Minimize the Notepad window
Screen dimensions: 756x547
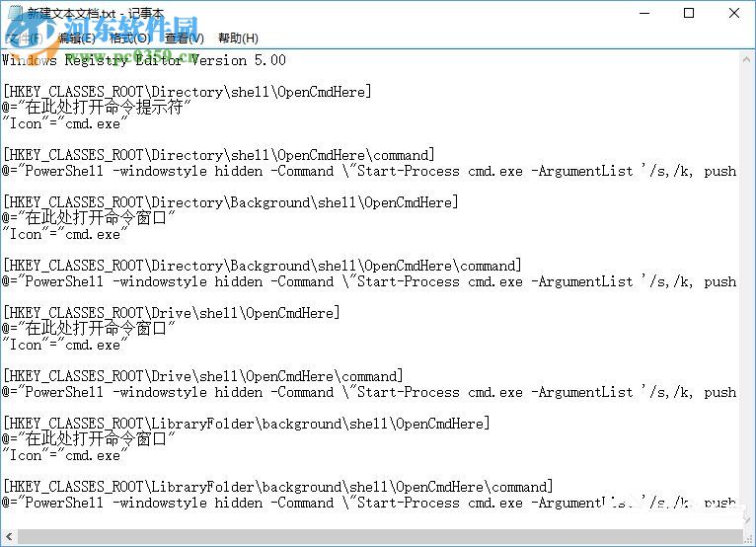click(644, 13)
